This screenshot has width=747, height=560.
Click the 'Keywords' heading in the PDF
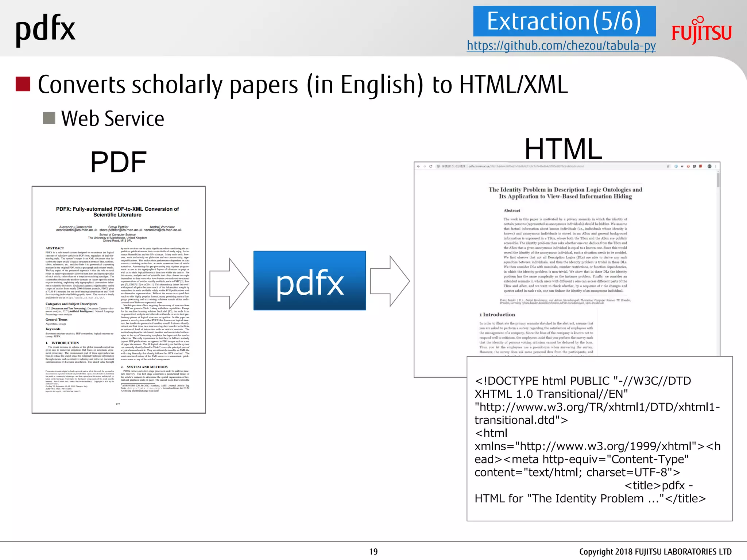[x=53, y=329]
